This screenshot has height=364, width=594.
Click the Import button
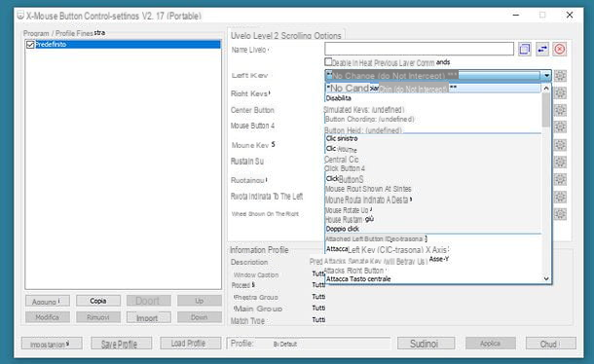pyautogui.click(x=148, y=318)
